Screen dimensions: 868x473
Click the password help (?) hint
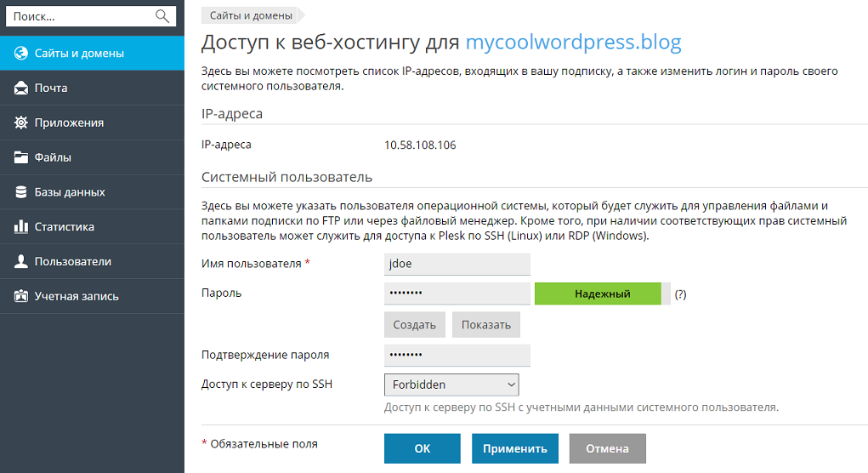(x=680, y=294)
